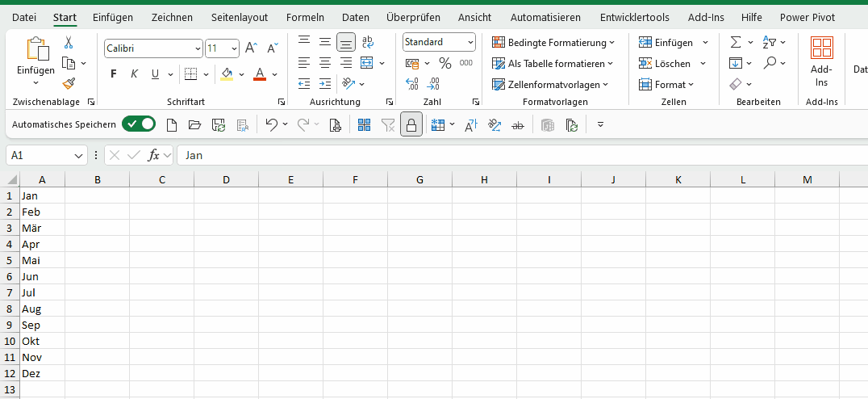Apply the yellow fill color bucket
This screenshot has width=868, height=399.
tap(227, 74)
